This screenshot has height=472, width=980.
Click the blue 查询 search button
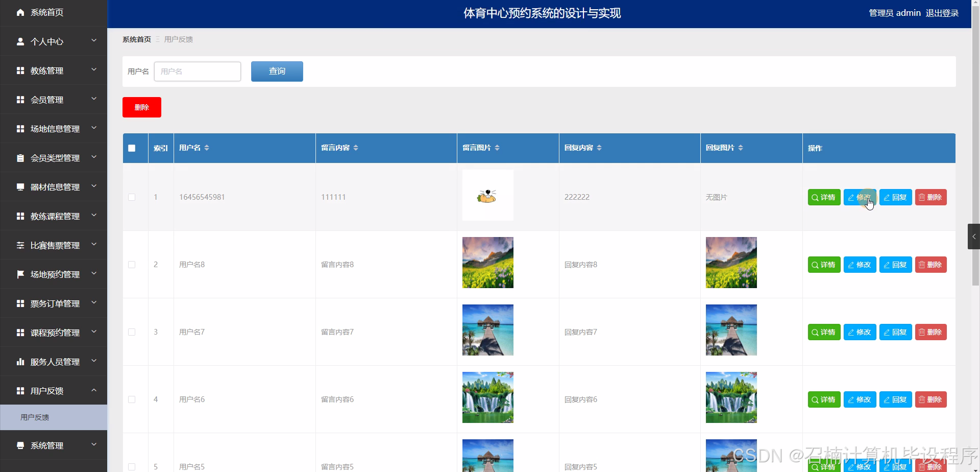[277, 72]
